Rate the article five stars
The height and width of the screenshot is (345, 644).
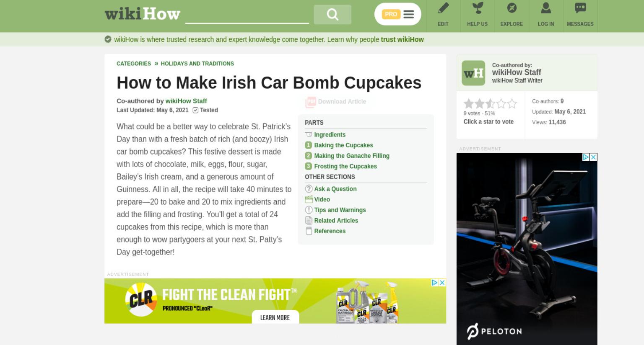point(512,104)
